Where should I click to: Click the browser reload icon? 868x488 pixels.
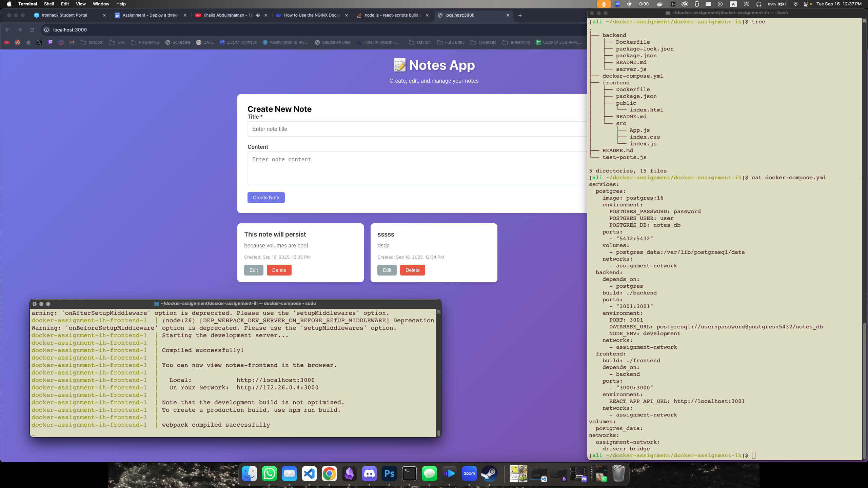point(32,30)
